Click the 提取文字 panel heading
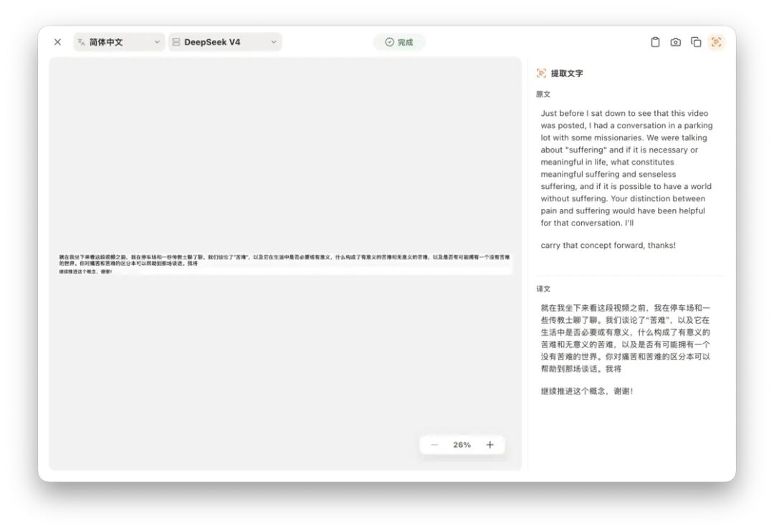Screen dimensions: 774x532 pos(567,74)
